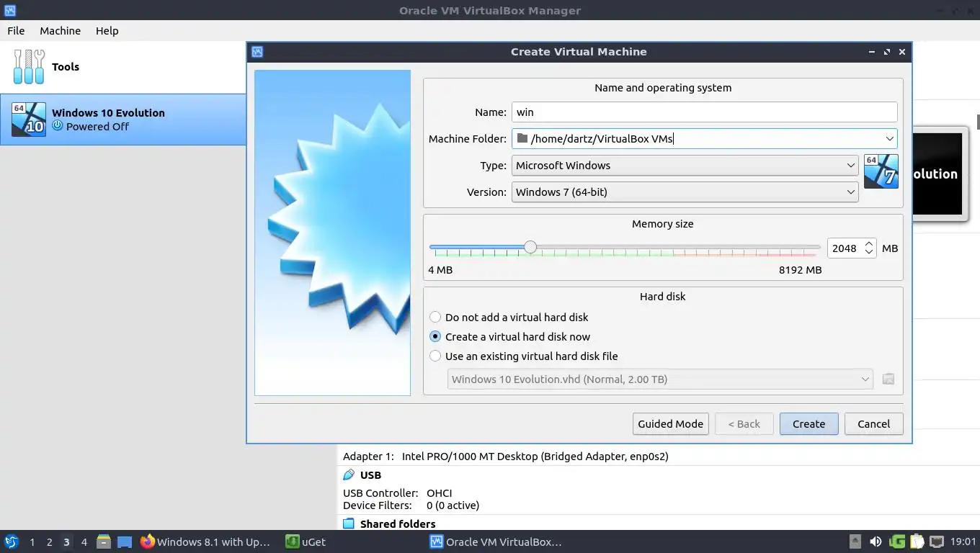Click the USB Controller OHCI text
The image size is (980, 553).
pyautogui.click(x=397, y=493)
